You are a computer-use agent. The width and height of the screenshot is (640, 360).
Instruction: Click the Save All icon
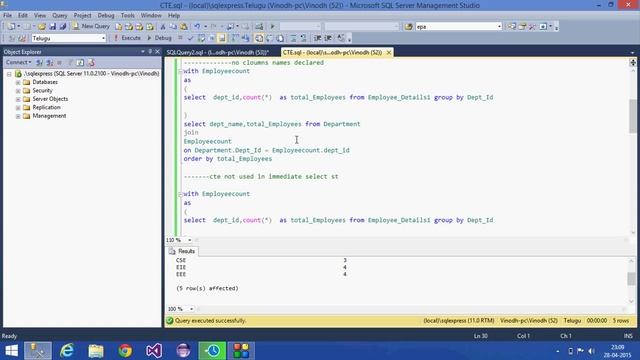[x=62, y=27]
